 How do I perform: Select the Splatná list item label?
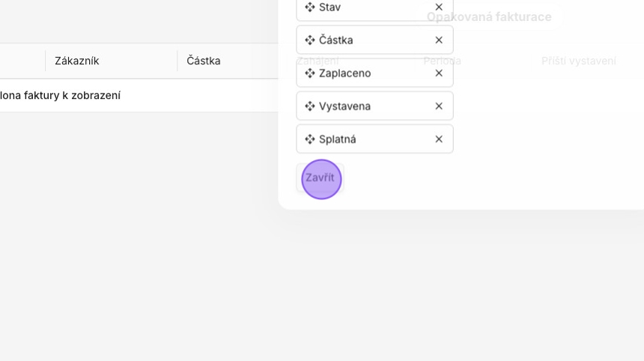(x=337, y=139)
